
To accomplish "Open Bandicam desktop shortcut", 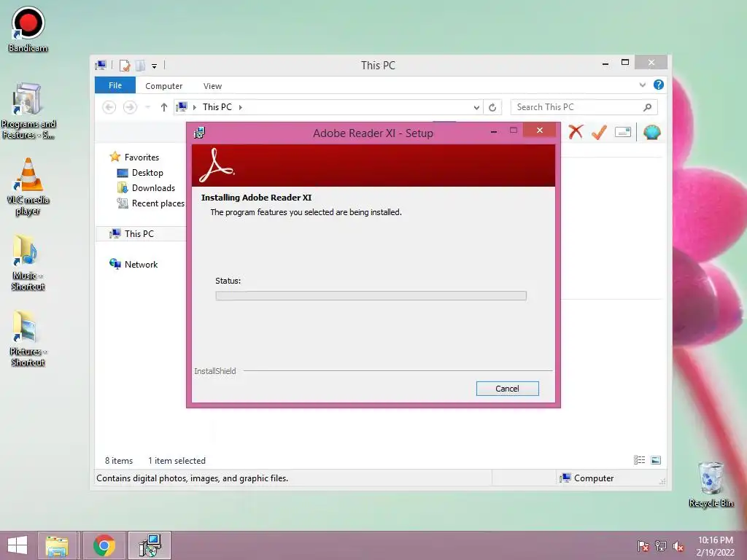I will tap(28, 29).
